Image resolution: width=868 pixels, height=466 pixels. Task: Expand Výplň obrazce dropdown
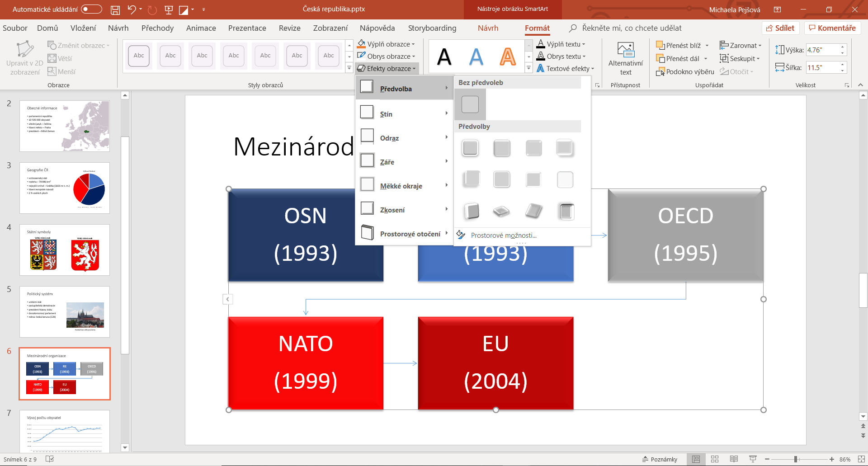(x=387, y=44)
